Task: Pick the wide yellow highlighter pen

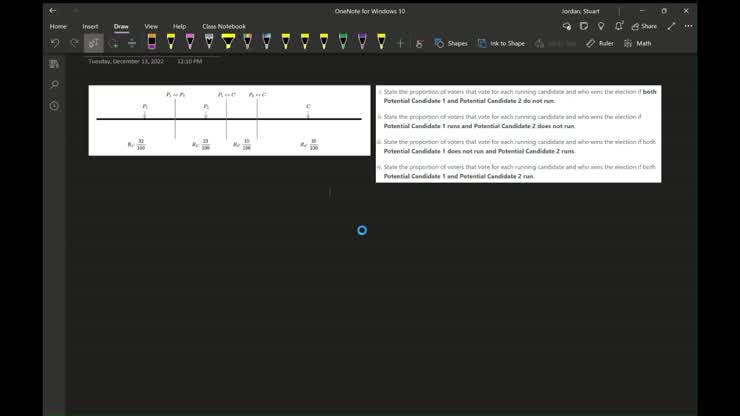Action: (228, 42)
